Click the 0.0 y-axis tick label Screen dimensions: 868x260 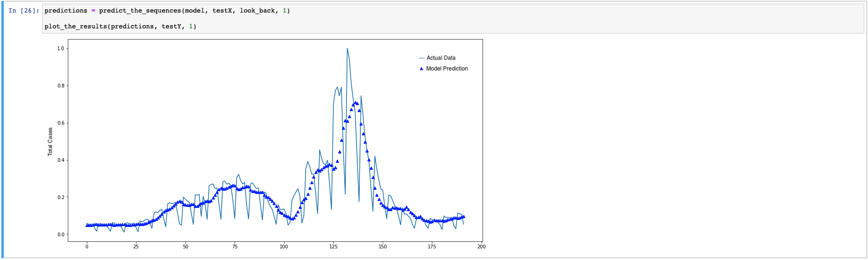click(x=60, y=234)
